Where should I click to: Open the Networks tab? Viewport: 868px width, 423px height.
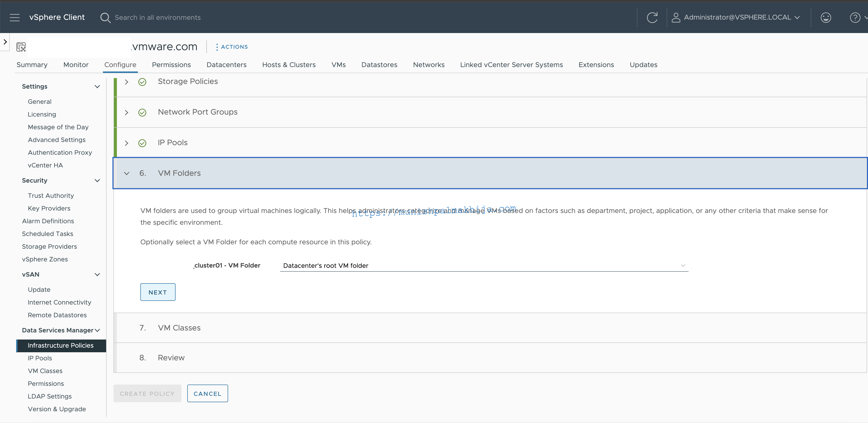(x=429, y=65)
